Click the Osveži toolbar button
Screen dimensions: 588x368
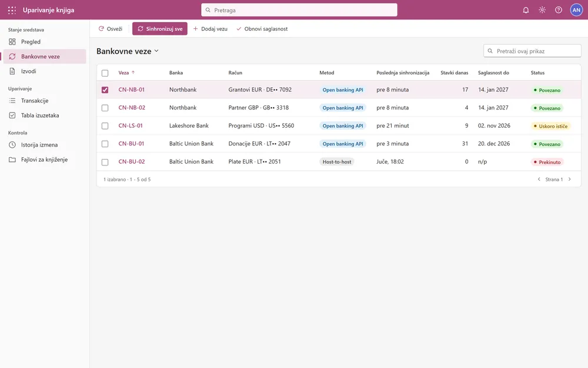tap(111, 28)
